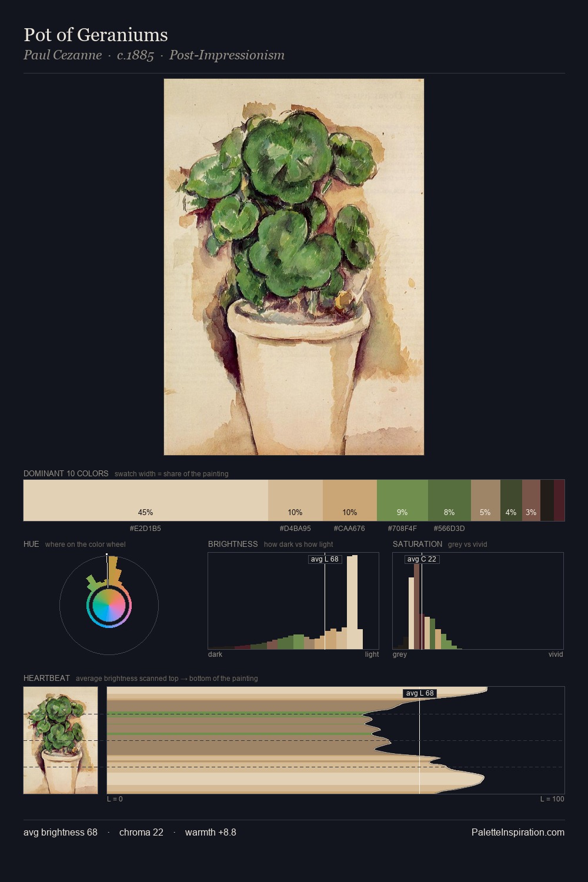Click the hex label #566D3D
Screen dimensions: 588x882
[449, 529]
